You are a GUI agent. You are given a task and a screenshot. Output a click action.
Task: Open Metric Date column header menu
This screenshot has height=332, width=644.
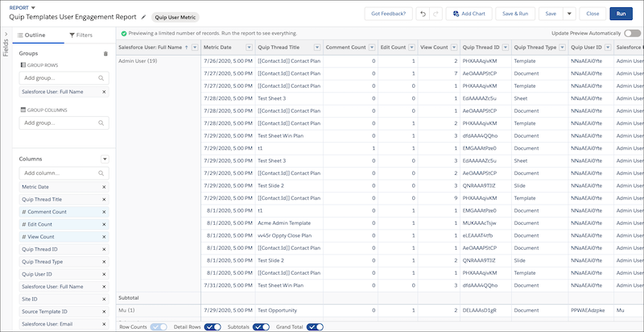coord(249,48)
